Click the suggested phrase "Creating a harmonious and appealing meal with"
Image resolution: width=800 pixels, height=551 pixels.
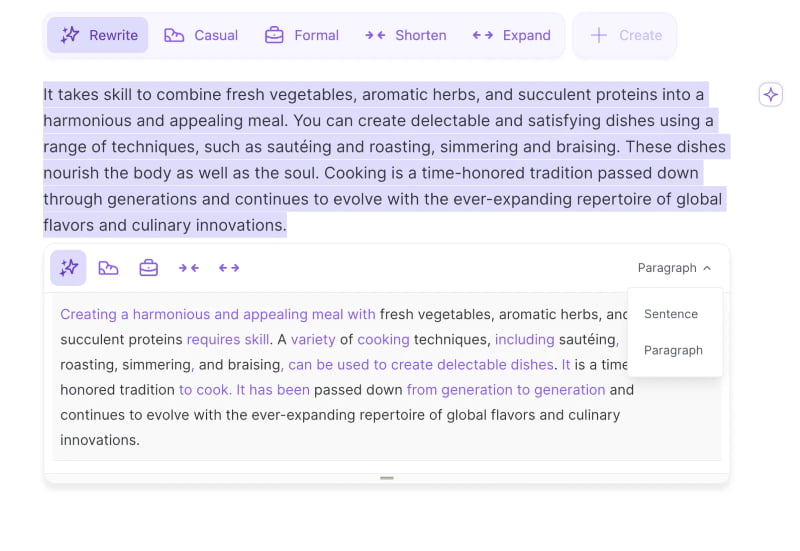pos(218,314)
